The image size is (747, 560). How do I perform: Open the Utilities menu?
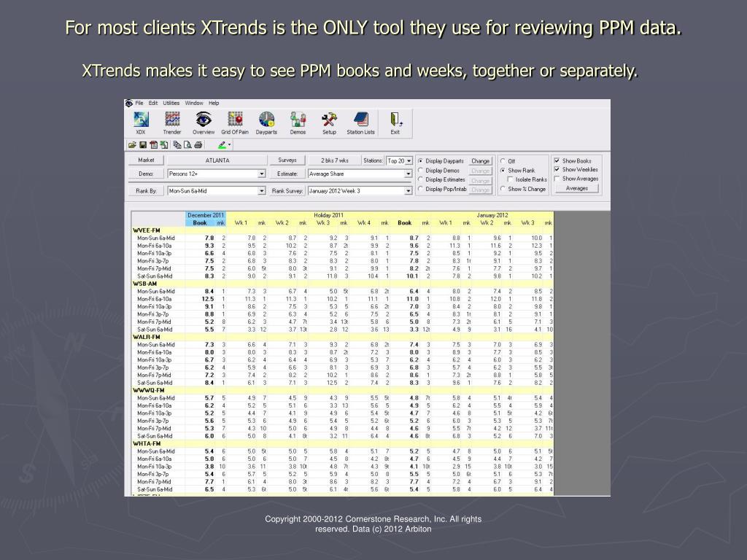pos(171,103)
